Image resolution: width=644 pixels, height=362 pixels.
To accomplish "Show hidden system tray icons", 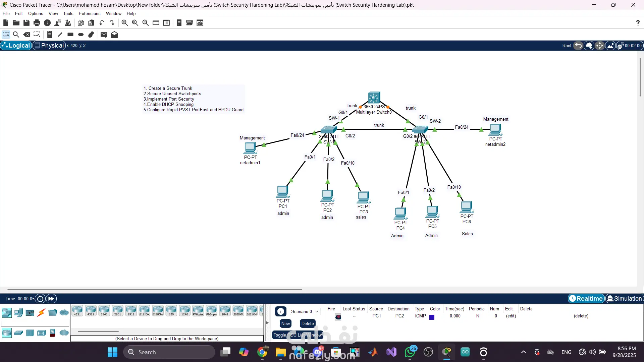I will pos(523,352).
